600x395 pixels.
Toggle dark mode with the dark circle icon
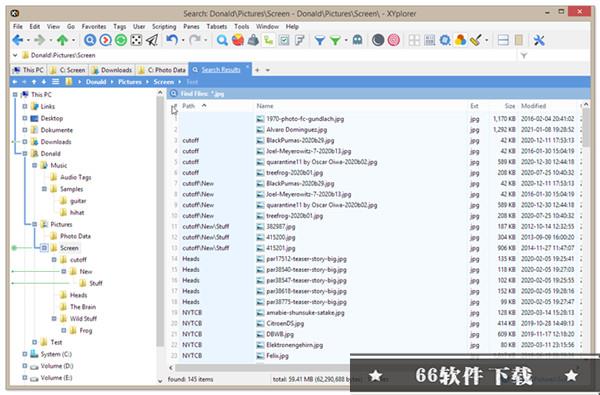click(378, 40)
